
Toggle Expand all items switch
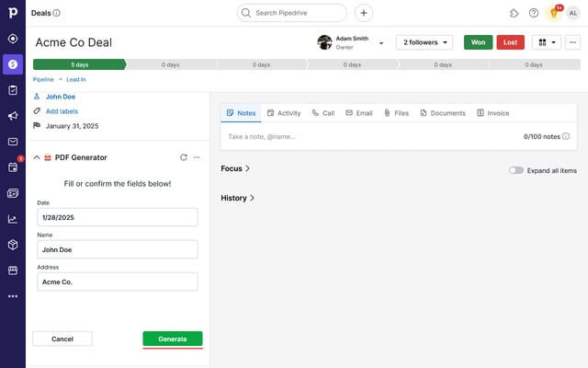(516, 170)
